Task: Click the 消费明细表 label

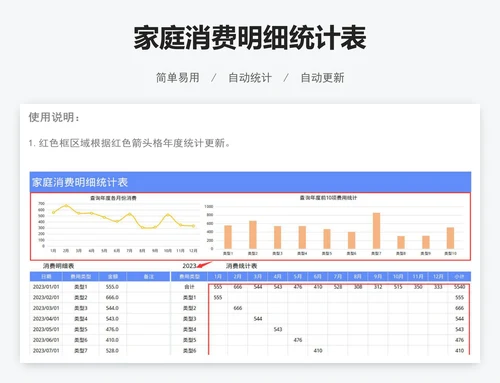Action: tap(58, 266)
